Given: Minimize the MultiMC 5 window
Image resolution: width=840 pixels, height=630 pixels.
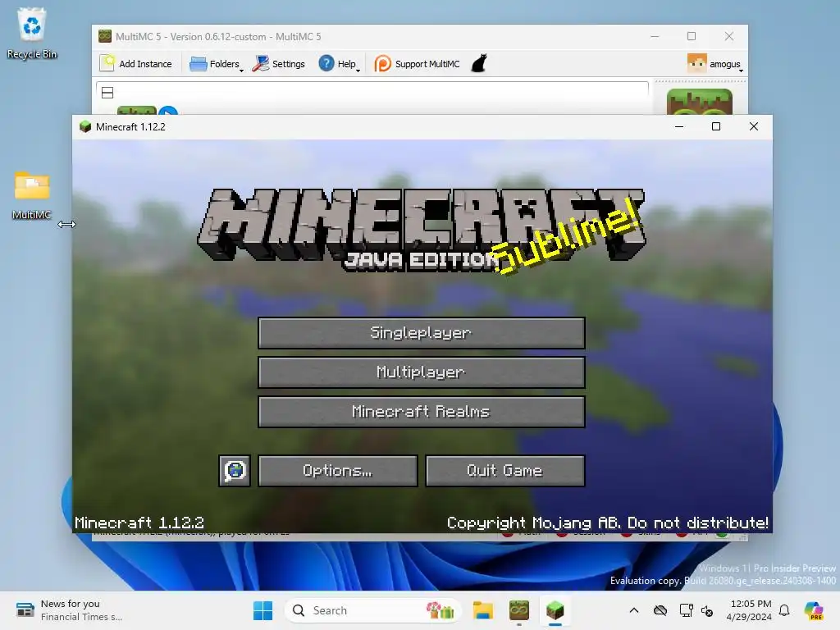Looking at the screenshot, I should 655,36.
